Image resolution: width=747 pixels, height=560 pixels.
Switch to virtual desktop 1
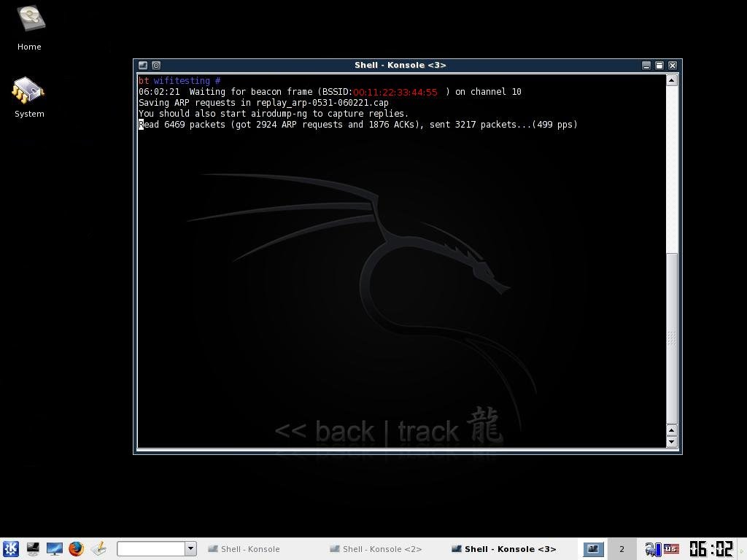pos(593,548)
